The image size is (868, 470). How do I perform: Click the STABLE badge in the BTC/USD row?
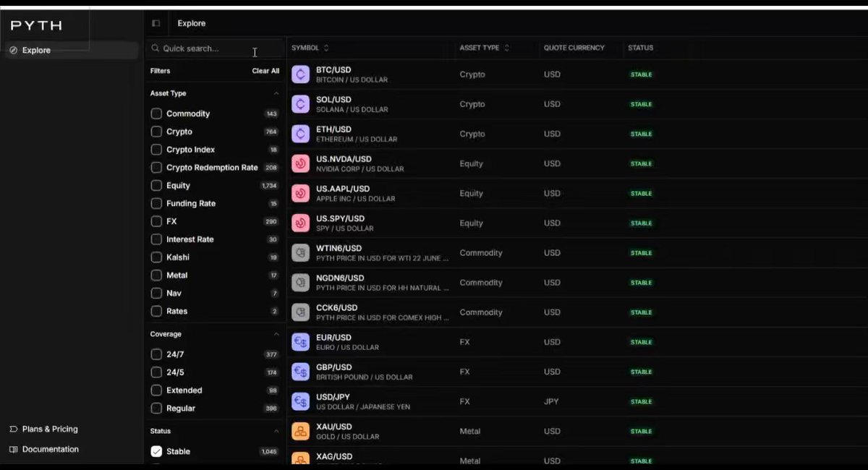[641, 74]
